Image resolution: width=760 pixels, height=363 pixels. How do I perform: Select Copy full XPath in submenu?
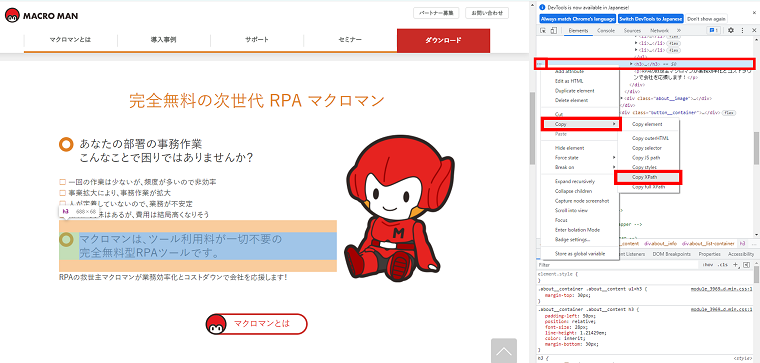[649, 187]
